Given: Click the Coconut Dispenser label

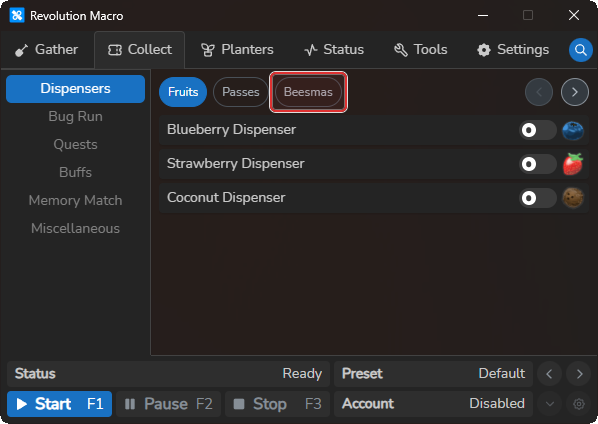Looking at the screenshot, I should click(226, 198).
